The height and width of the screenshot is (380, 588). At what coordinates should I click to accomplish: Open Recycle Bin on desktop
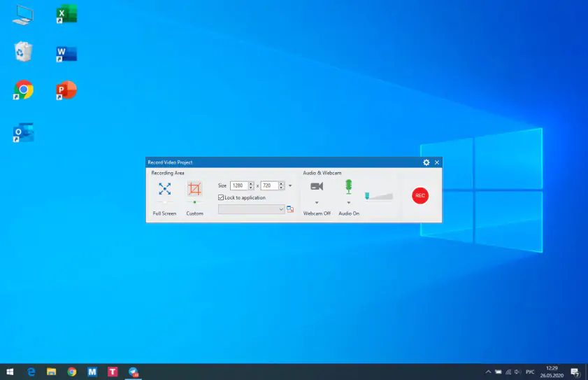click(24, 52)
